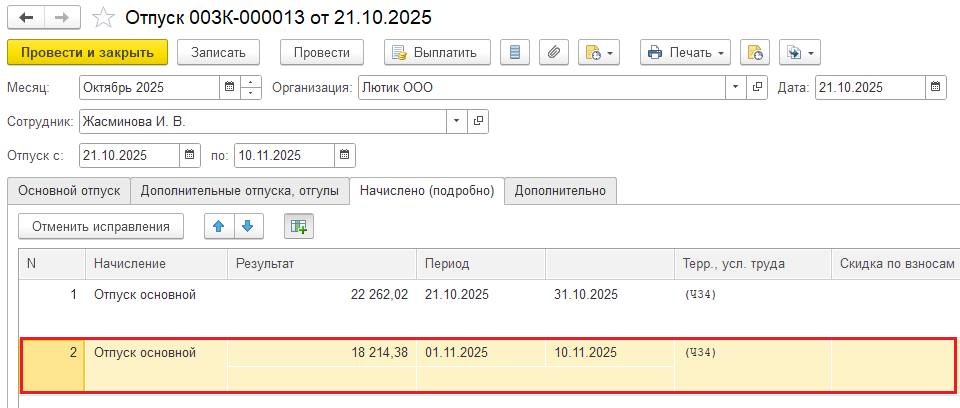Add document to favorites with star icon
Screen dimensions: 960x408
tap(103, 18)
